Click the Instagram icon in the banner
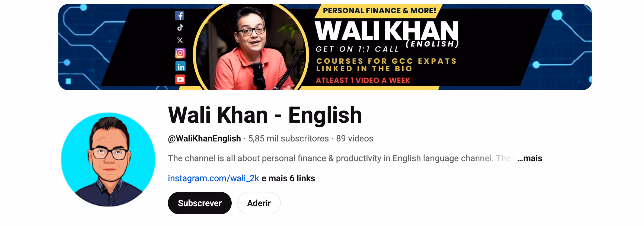This screenshot has height=226, width=644. click(180, 53)
